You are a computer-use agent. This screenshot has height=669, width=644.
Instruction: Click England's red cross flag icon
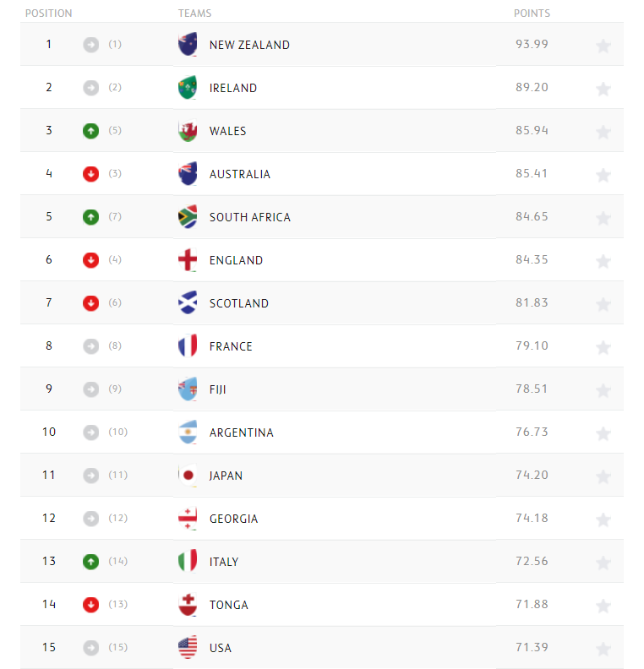188,260
